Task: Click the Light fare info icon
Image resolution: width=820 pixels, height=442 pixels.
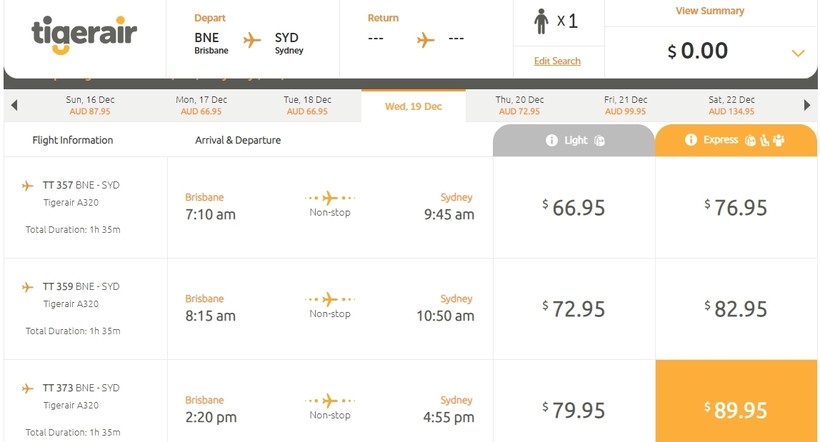Action: (x=551, y=141)
